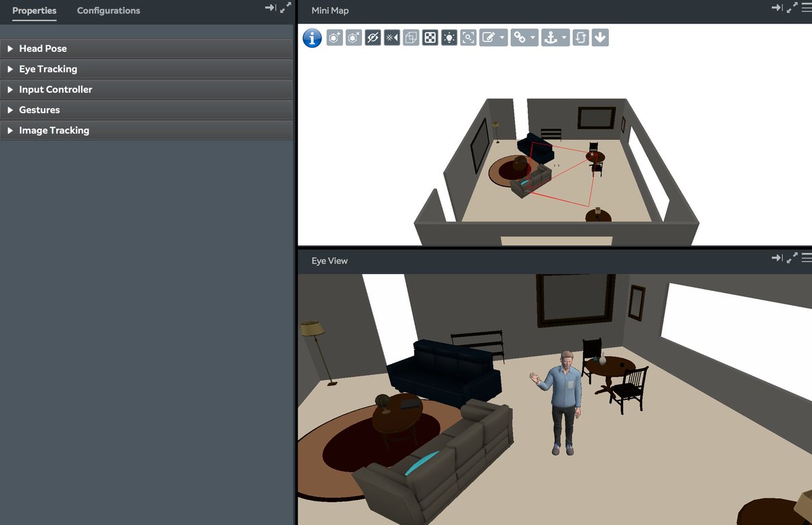
Task: Expand the Input Controller section
Action: 146,89
